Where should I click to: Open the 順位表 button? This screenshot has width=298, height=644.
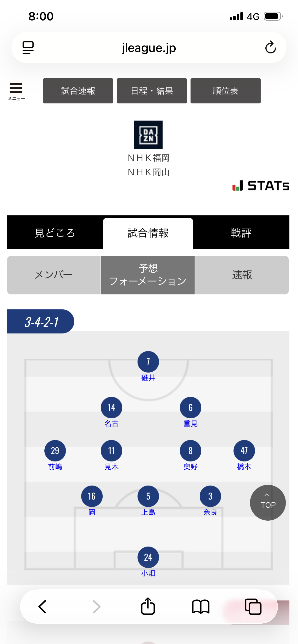tap(225, 91)
